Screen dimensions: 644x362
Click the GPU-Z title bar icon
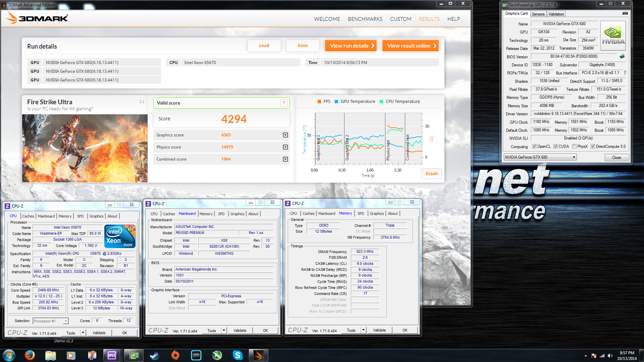[x=505, y=5]
